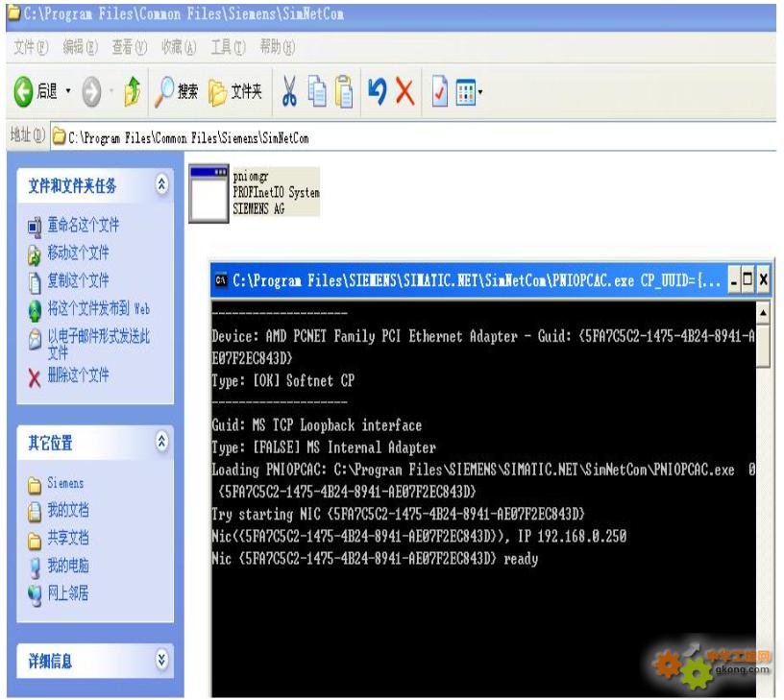
Task: Minimize the PNIOPCAC console window
Action: click(x=733, y=279)
